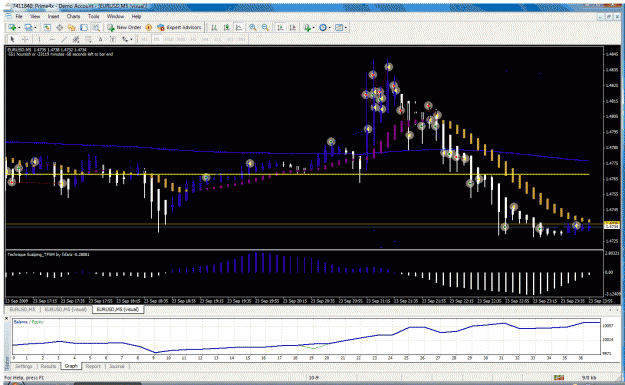625x385 pixels.
Task: Close the Tester panel with X
Action: [x=6, y=318]
